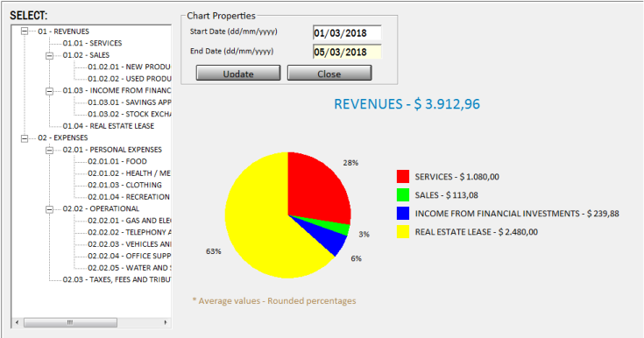Viewport: 644px width, 338px height.
Task: Select 02.01 - PERSONAL EXPENSES item
Action: pos(112,150)
